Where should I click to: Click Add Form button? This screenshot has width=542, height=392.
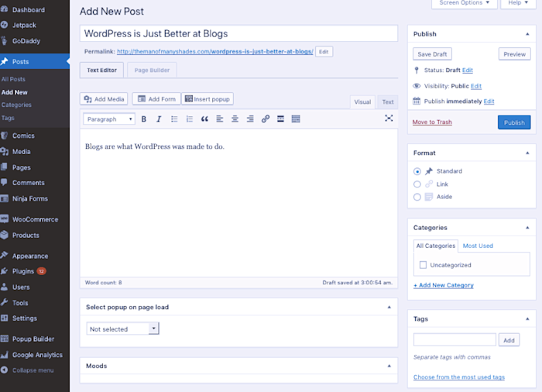point(156,99)
